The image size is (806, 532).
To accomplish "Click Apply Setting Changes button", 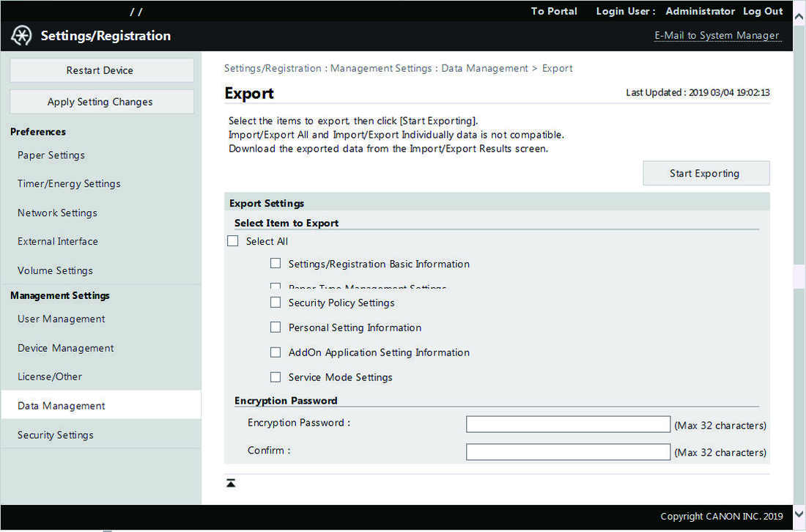I will (102, 102).
